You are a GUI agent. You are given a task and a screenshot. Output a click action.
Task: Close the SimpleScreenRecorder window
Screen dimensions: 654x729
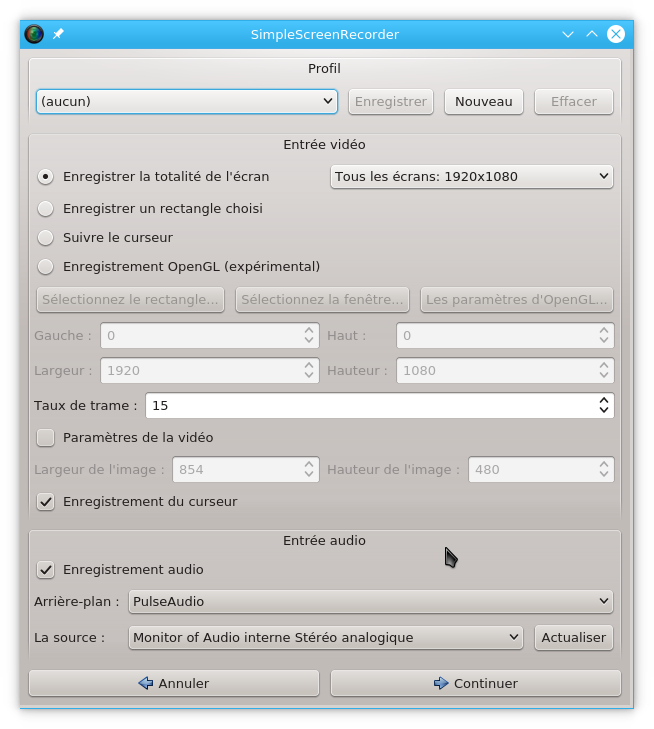click(616, 34)
